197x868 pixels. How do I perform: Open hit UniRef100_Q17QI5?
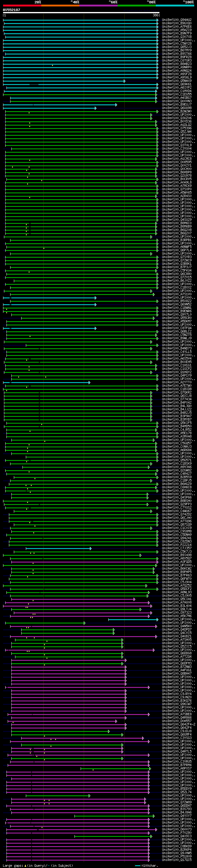(177, 860)
